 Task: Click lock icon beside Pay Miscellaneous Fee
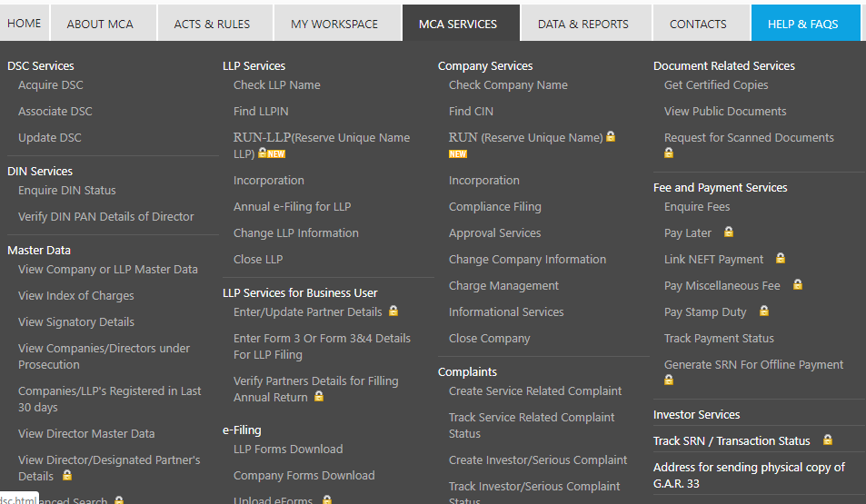[797, 285]
